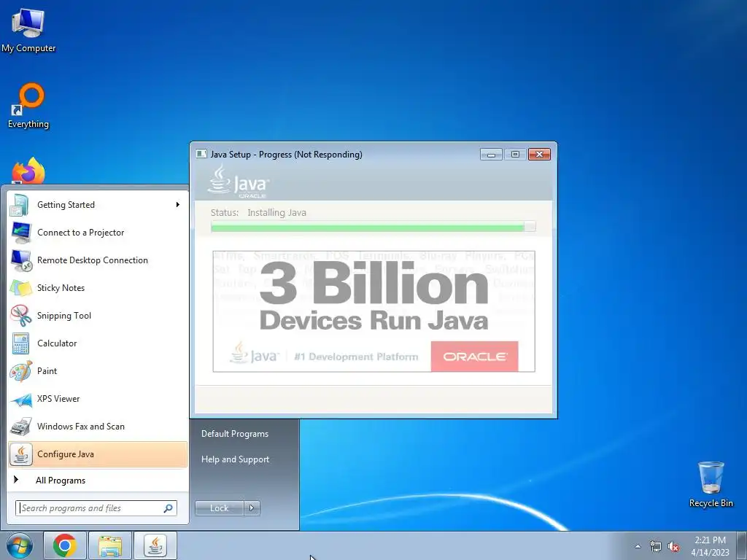The width and height of the screenshot is (747, 560).
Task: Click the Paint label text
Action: click(47, 371)
